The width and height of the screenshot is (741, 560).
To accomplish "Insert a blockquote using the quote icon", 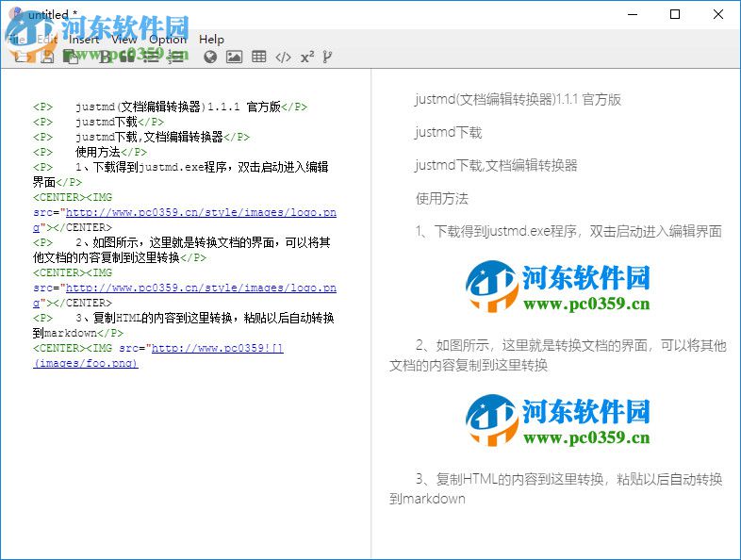I will [x=127, y=58].
